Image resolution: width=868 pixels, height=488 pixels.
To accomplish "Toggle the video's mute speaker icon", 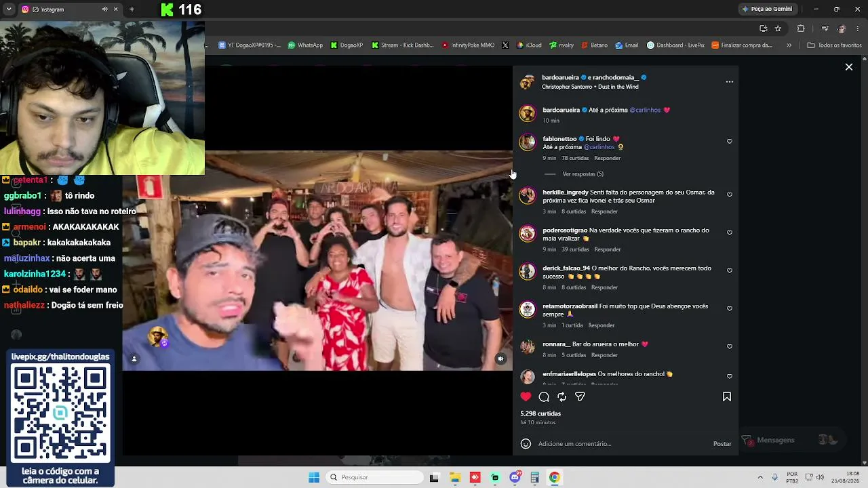I will click(501, 359).
